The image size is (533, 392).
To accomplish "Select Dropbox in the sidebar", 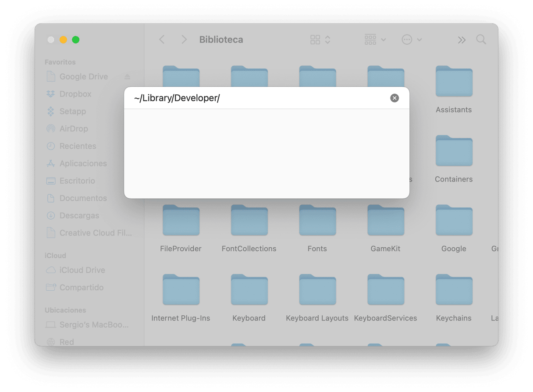I will [75, 94].
